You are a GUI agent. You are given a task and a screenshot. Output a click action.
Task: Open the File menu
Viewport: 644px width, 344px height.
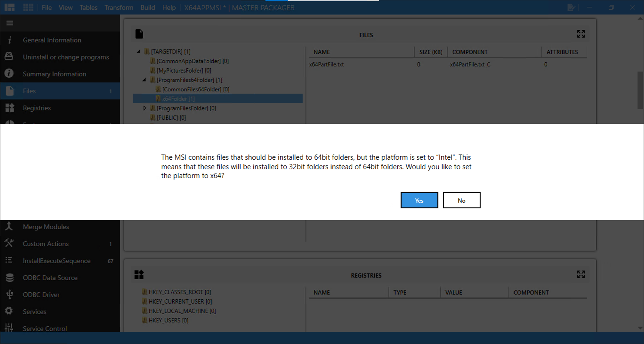pyautogui.click(x=47, y=7)
